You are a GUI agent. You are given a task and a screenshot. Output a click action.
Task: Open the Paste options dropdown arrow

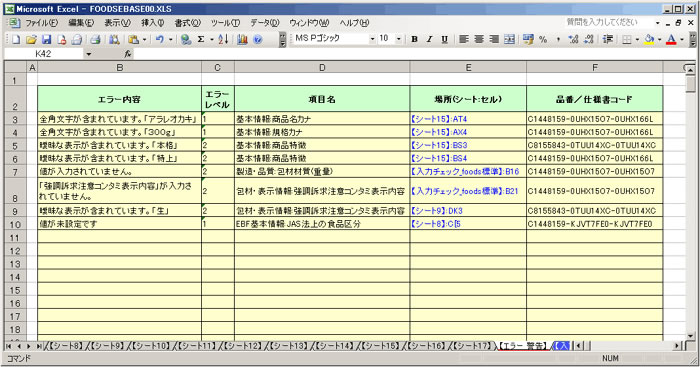pyautogui.click(x=144, y=40)
